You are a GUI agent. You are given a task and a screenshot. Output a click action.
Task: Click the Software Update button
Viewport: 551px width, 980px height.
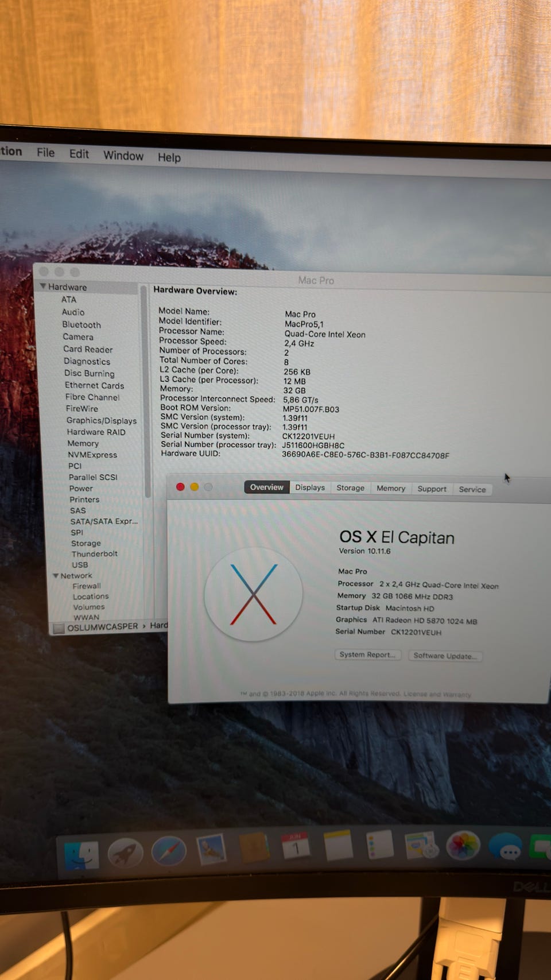click(x=445, y=656)
